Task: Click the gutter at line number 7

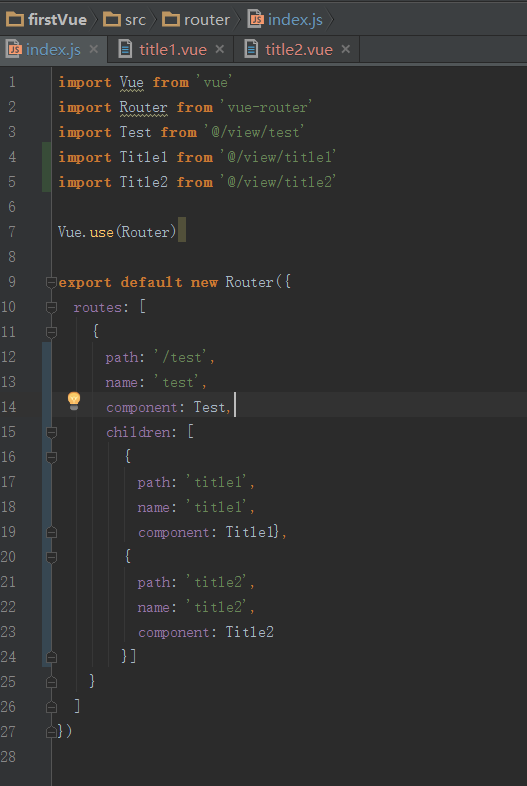Action: (x=12, y=232)
